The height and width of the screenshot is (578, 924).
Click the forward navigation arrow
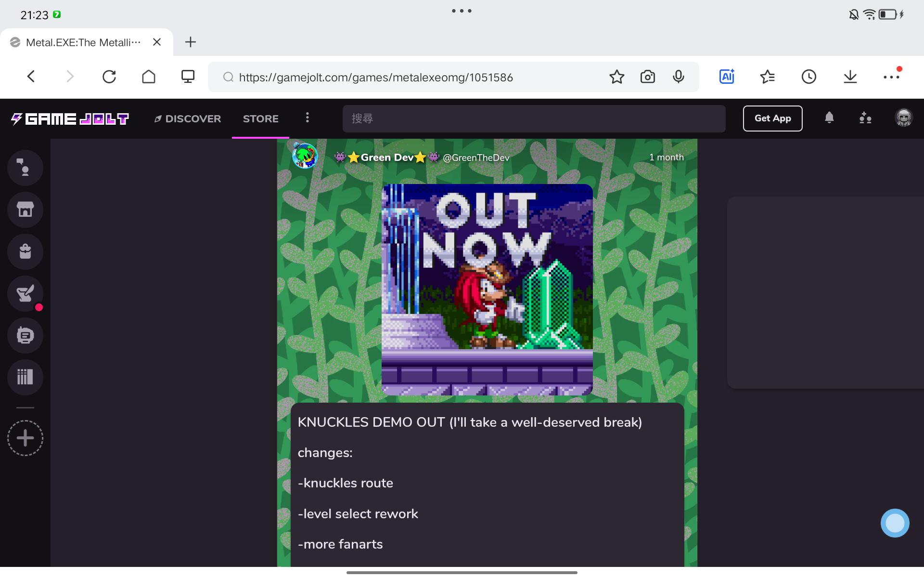tap(70, 77)
